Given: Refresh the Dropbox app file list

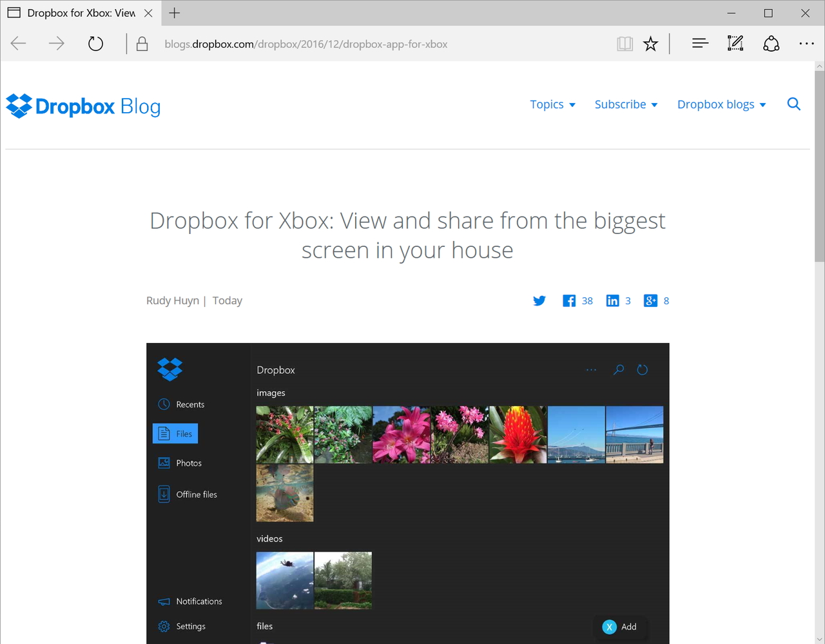Looking at the screenshot, I should pyautogui.click(x=642, y=369).
